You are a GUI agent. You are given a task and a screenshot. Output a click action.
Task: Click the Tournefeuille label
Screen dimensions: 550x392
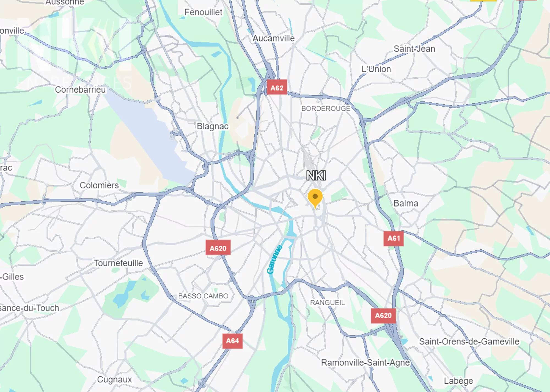coord(119,263)
